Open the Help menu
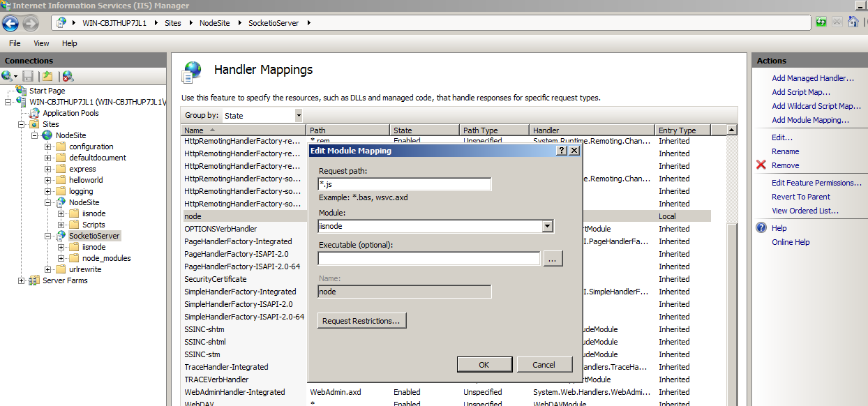Screen dimensions: 868x406 (70, 43)
